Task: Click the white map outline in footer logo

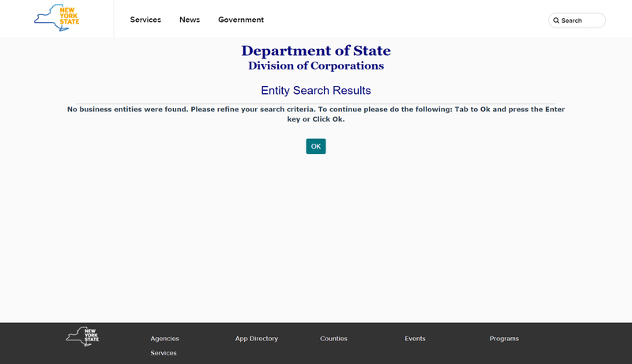Action: [75, 337]
